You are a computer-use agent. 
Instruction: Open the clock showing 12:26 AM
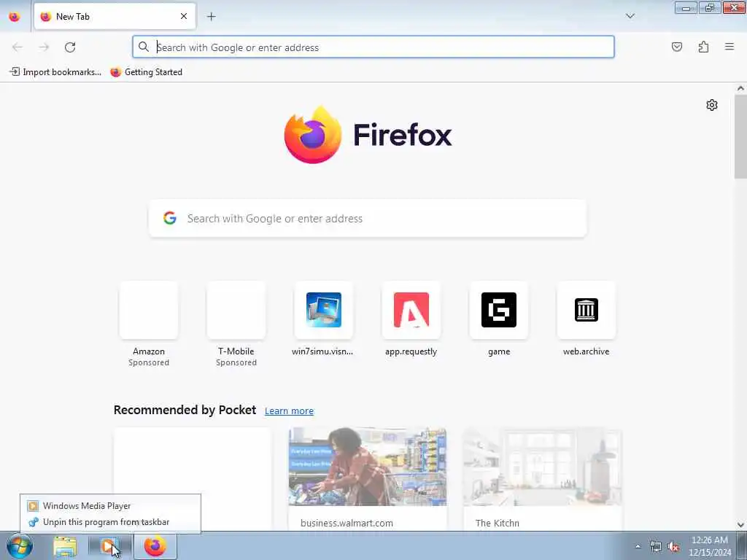coord(710,545)
